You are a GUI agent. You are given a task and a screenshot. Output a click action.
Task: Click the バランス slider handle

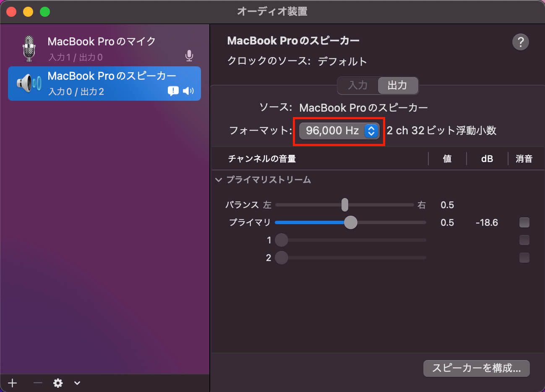[344, 205]
